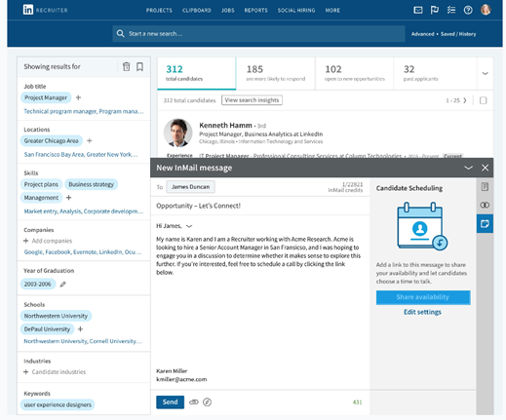506x420 pixels.
Task: Attach a link using the link icon
Action: 194,402
